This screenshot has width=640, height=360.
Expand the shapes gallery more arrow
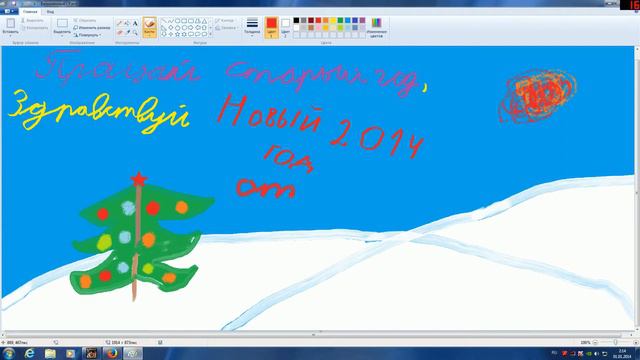click(211, 35)
